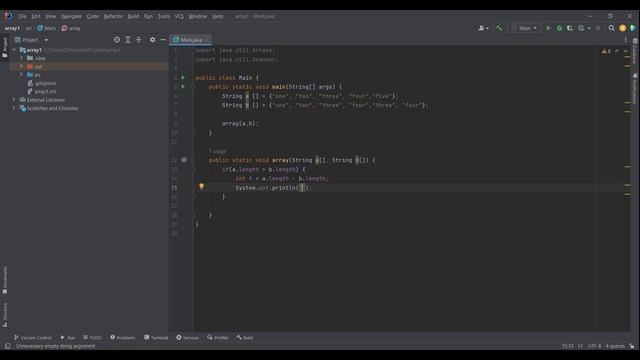Click the 4 spaces indent setting
The width and height of the screenshot is (640, 360).
615,346
